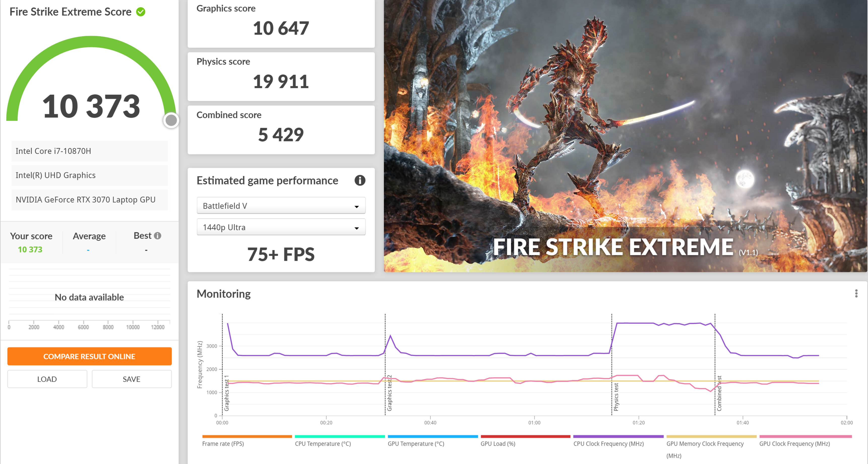Click the Monitoring heading
868x464 pixels.
pos(224,294)
